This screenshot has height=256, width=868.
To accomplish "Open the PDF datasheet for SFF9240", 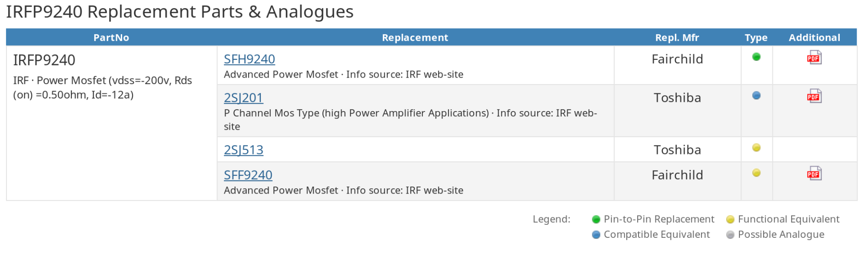I will coord(814,173).
